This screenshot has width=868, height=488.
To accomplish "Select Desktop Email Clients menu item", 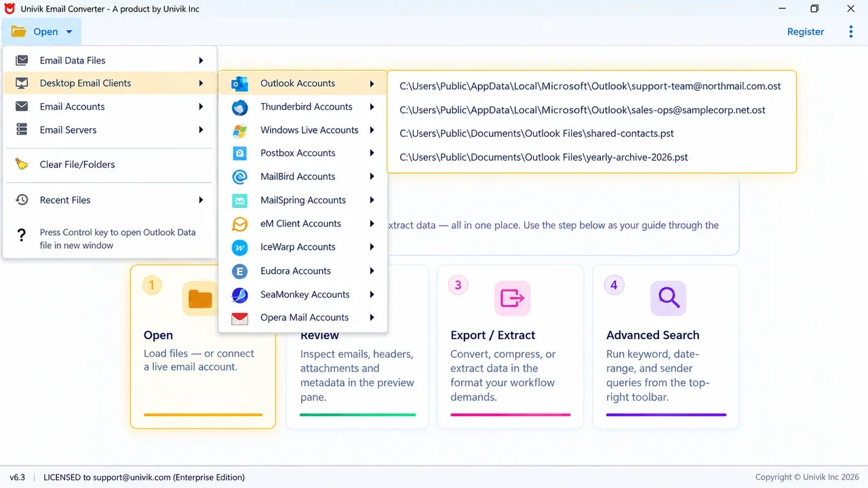I will 110,83.
